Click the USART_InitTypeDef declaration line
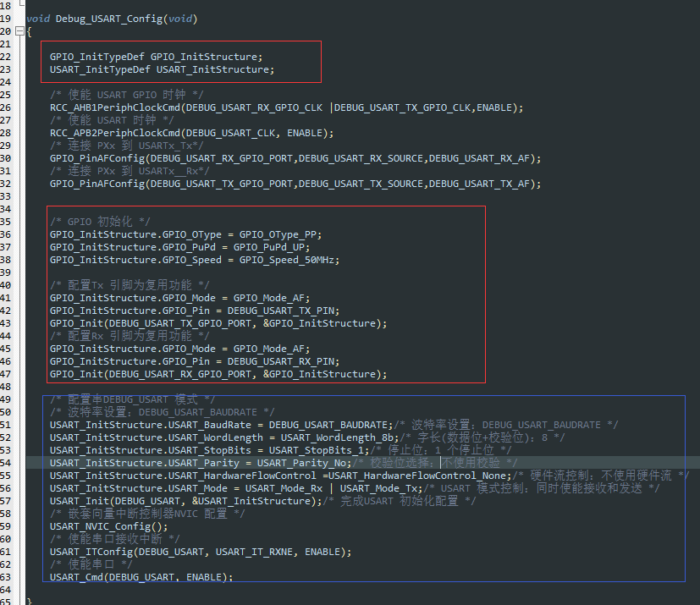The image size is (700, 605). coord(162,69)
